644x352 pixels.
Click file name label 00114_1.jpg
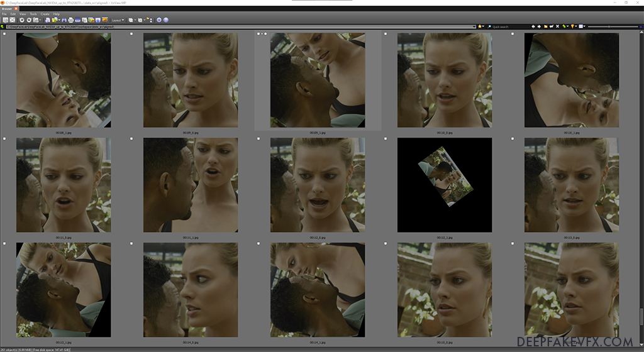(318, 342)
